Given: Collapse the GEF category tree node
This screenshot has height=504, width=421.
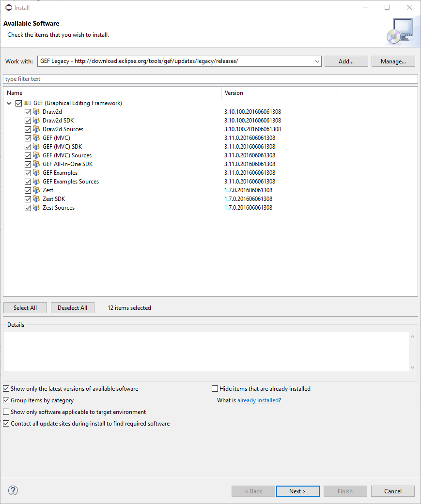Looking at the screenshot, I should pyautogui.click(x=9, y=103).
